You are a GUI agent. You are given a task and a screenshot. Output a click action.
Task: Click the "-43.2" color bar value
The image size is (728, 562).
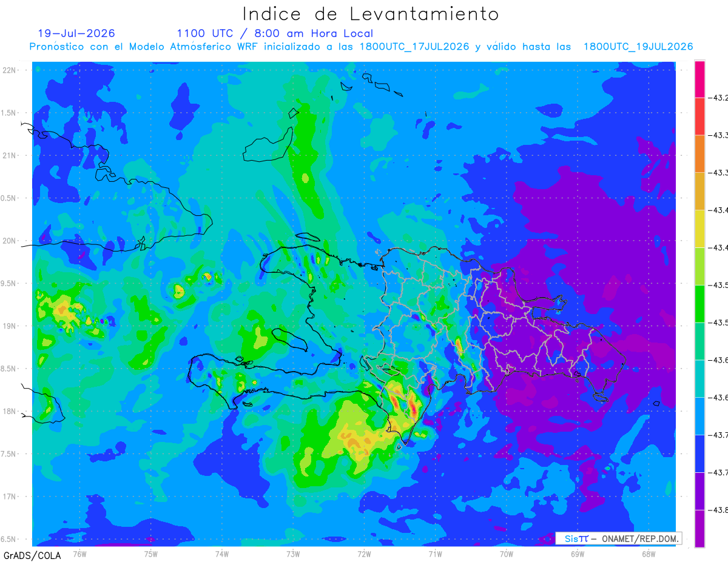coord(719,98)
